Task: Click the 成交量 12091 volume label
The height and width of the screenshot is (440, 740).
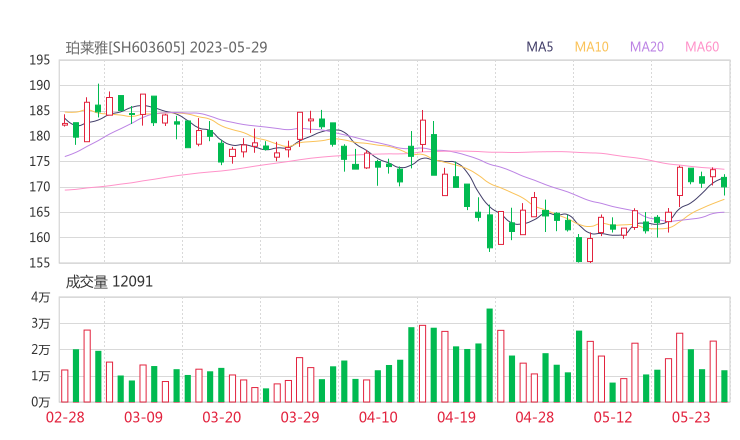Action: pyautogui.click(x=109, y=282)
